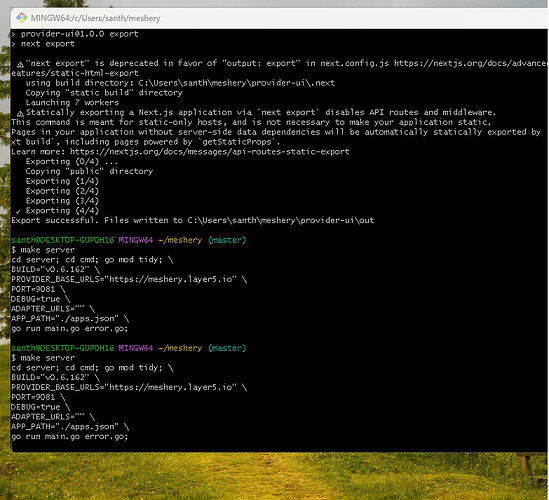
Task: Click the last 'go run main.go error.go;' line
Action: pos(70,436)
